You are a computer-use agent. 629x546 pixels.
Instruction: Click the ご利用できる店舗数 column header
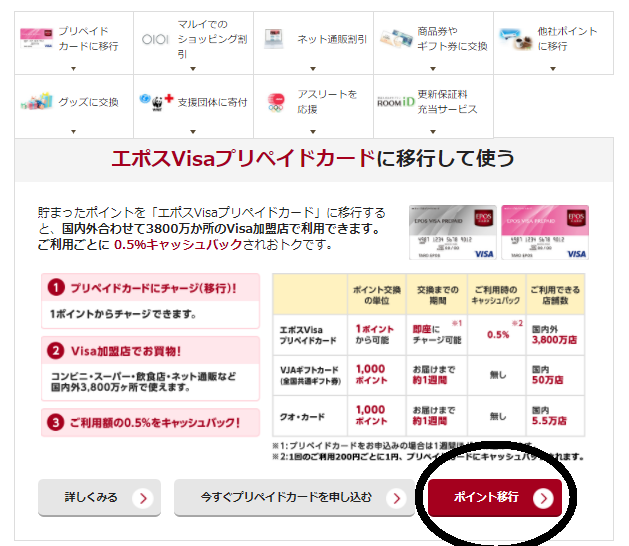pyautogui.click(x=555, y=294)
